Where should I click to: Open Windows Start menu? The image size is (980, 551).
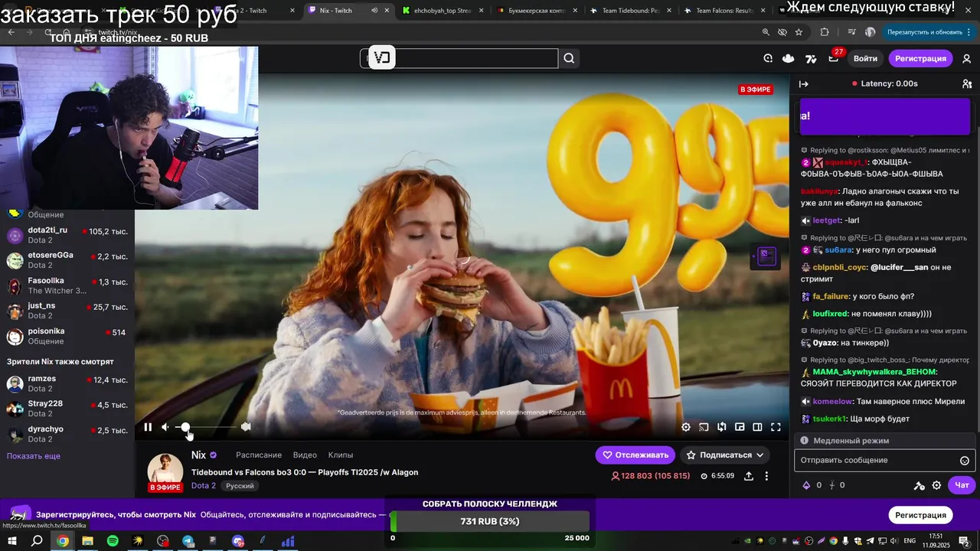12,541
